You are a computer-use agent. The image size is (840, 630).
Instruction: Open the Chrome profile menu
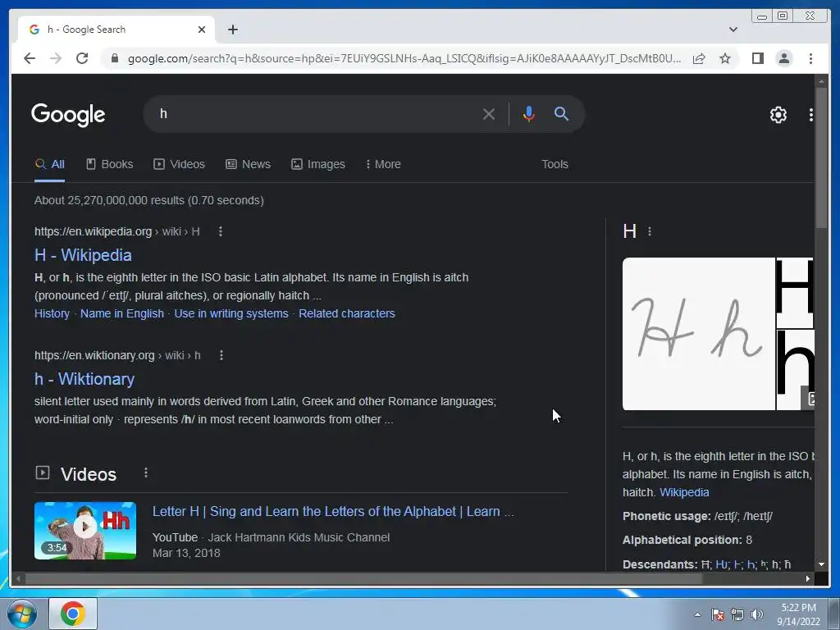point(783,58)
